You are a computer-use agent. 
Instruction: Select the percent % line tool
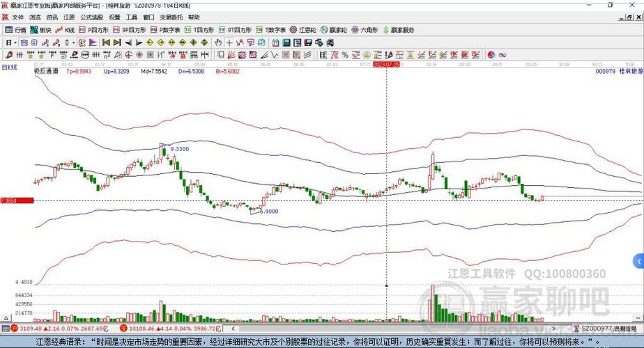point(345,54)
